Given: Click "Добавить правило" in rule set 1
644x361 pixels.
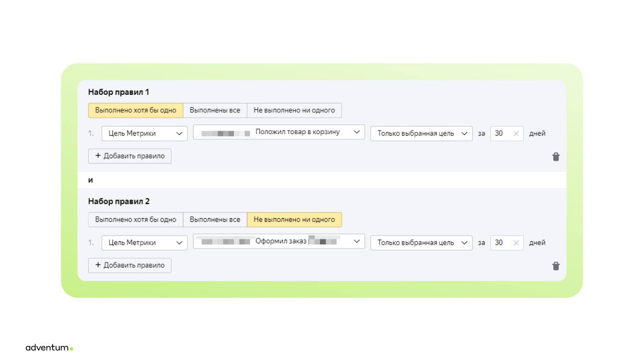Looking at the screenshot, I should (130, 156).
